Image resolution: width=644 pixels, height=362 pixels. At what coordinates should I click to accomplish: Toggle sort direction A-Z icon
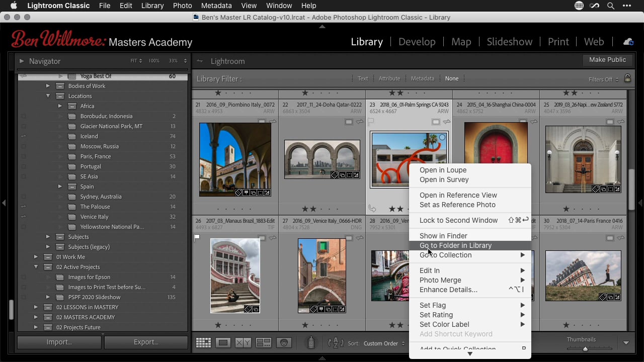tap(336, 343)
